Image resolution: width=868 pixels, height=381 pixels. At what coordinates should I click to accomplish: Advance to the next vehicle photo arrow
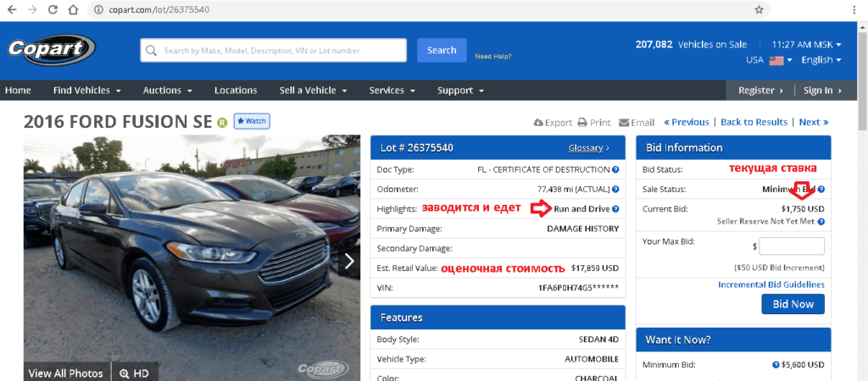(348, 260)
